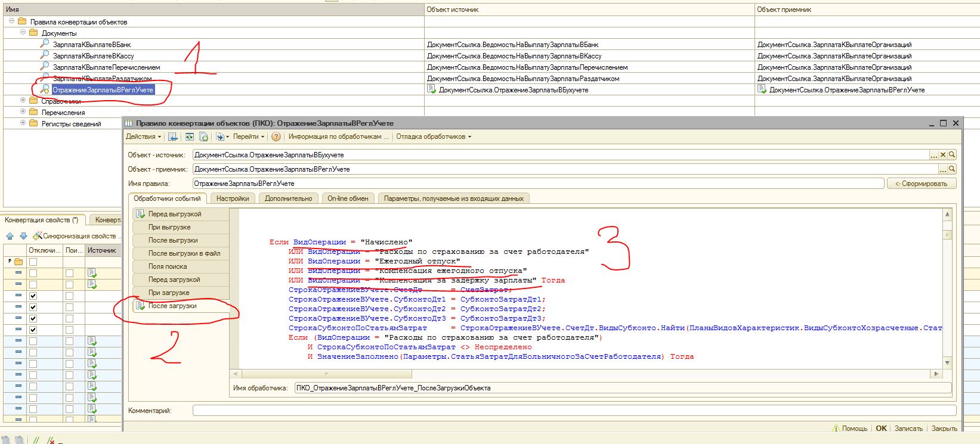
Task: Click the Конвертация свойств (*) tab
Action: point(41,220)
